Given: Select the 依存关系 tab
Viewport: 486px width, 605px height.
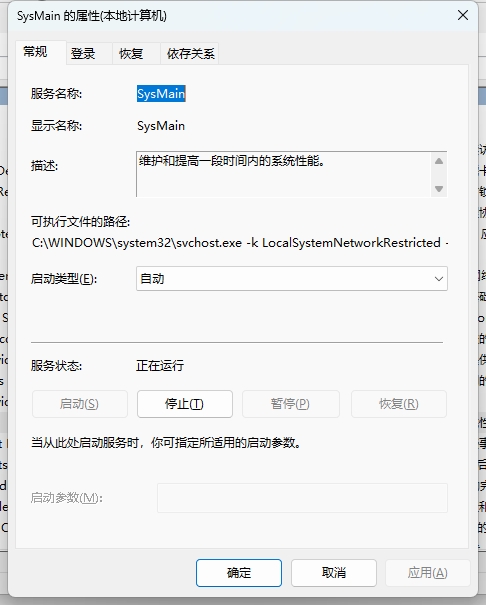Looking at the screenshot, I should pyautogui.click(x=190, y=53).
